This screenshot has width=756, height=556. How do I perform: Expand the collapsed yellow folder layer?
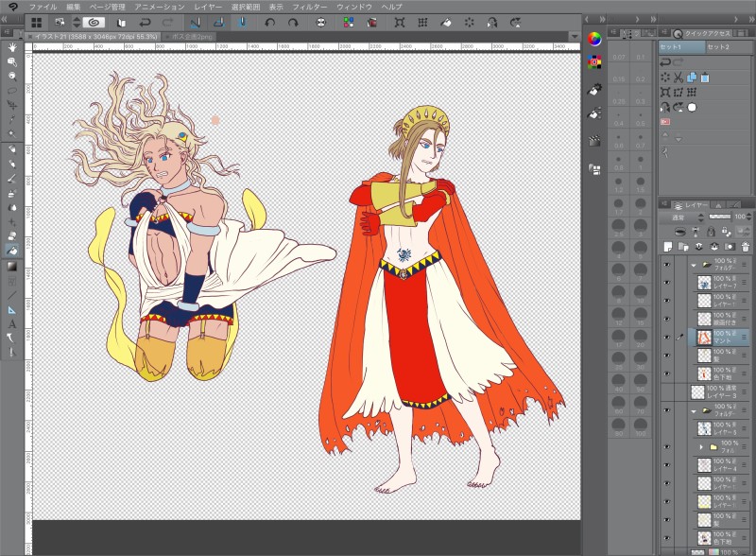[701, 446]
